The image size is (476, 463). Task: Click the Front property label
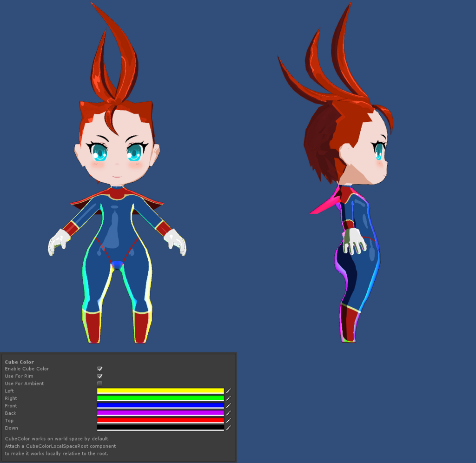[11, 406]
